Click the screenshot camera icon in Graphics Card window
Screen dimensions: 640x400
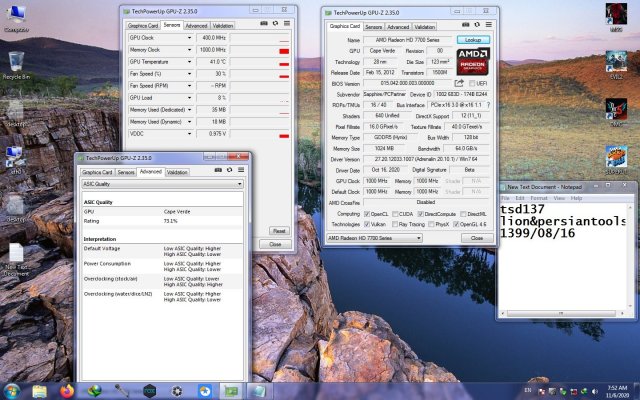coord(464,26)
